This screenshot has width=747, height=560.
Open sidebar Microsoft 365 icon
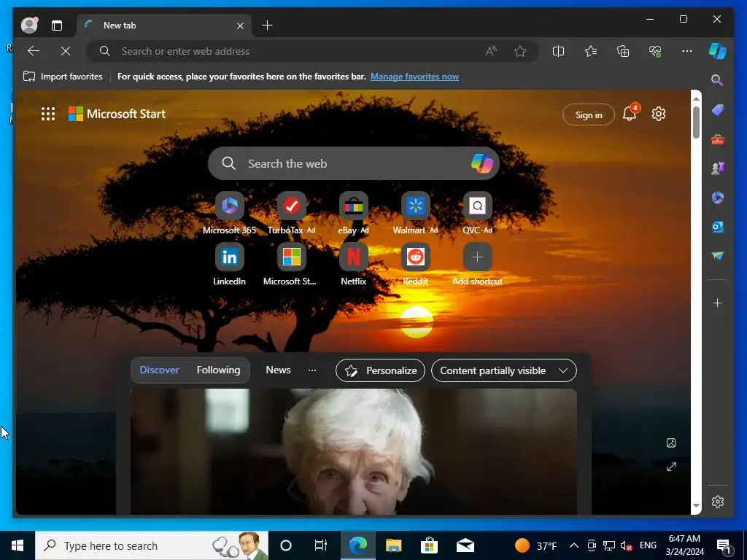718,198
